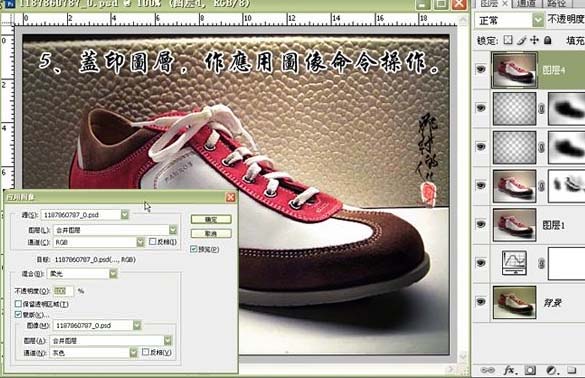Enable 反相(I) checkbox for source channel
This screenshot has height=378, width=585.
coord(153,242)
